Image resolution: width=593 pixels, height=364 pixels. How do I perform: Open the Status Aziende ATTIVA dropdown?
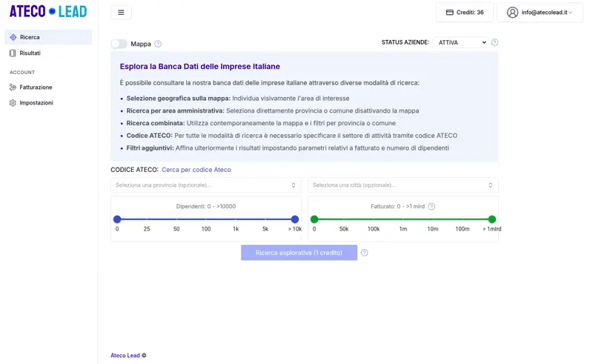(460, 42)
